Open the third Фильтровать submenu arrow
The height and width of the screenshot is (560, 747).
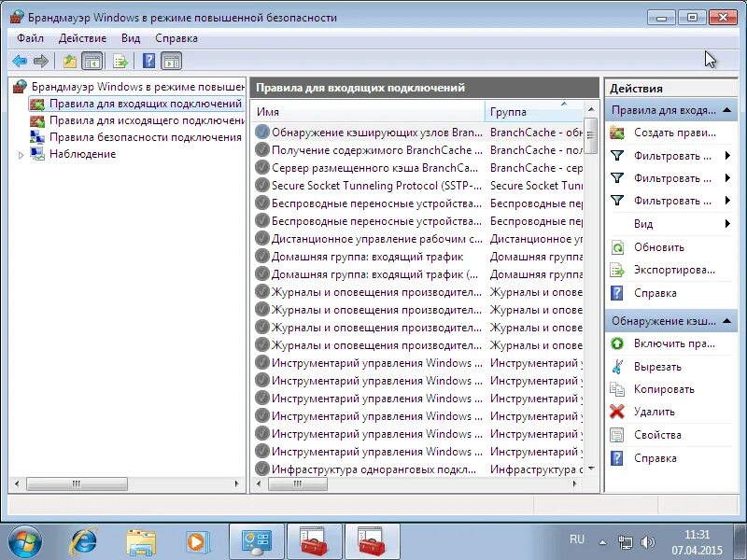(x=727, y=201)
